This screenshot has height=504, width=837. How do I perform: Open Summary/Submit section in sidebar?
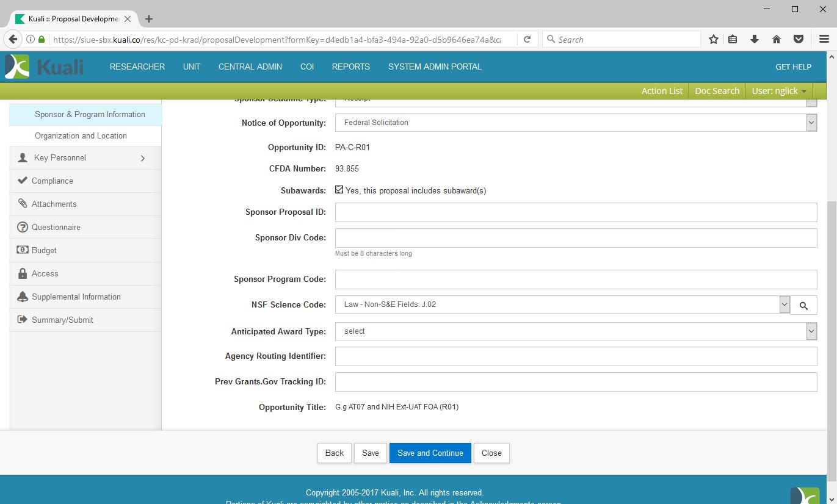[62, 320]
